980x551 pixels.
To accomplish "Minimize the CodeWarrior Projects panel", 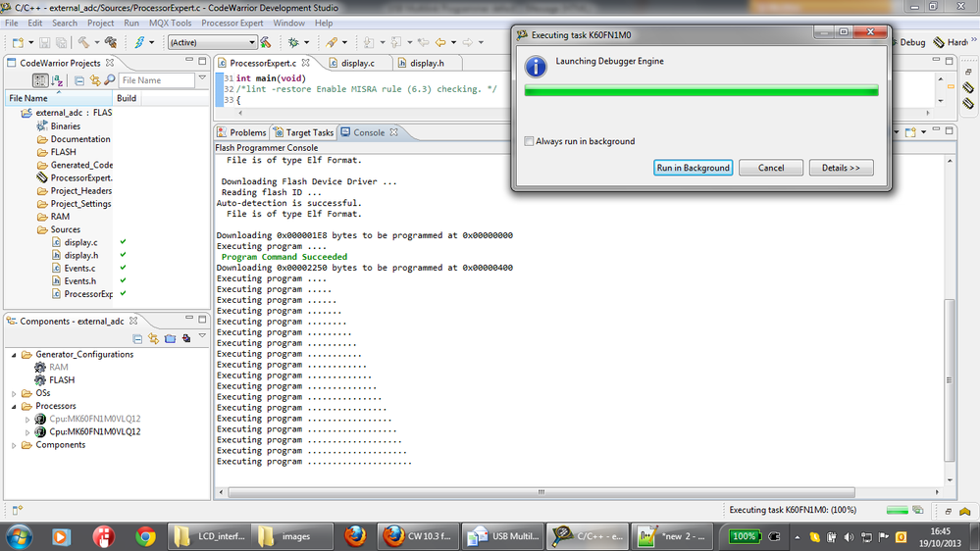I will point(189,61).
